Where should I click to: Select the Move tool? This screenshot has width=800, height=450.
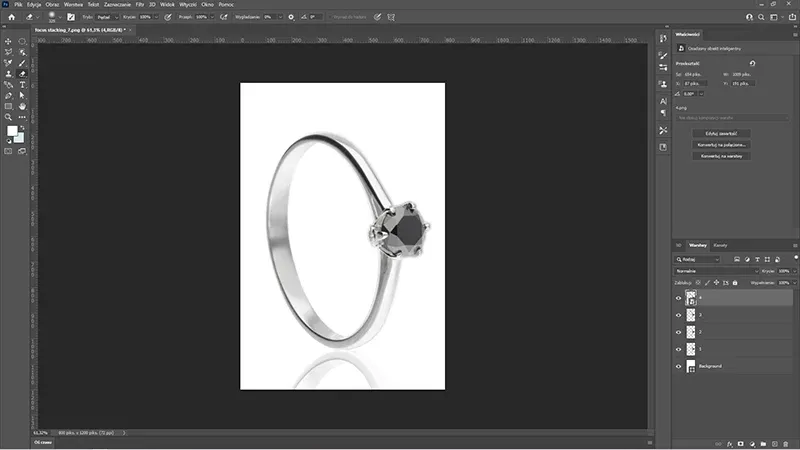[x=8, y=41]
